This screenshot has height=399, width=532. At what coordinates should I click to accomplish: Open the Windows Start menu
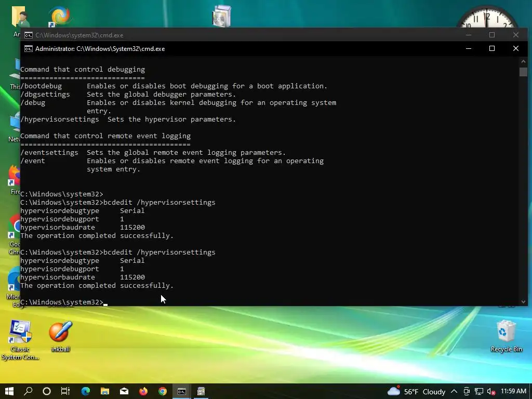[9, 391]
